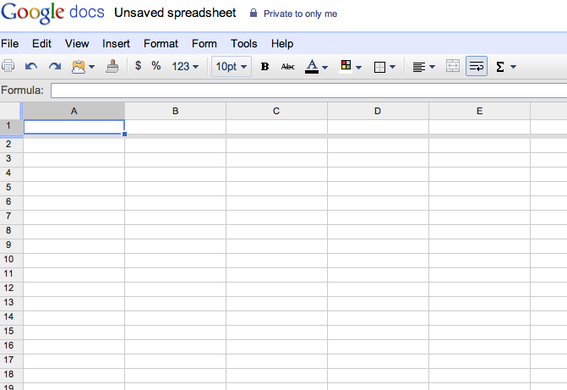Toggle bold formatting
The height and width of the screenshot is (390, 567).
[265, 67]
